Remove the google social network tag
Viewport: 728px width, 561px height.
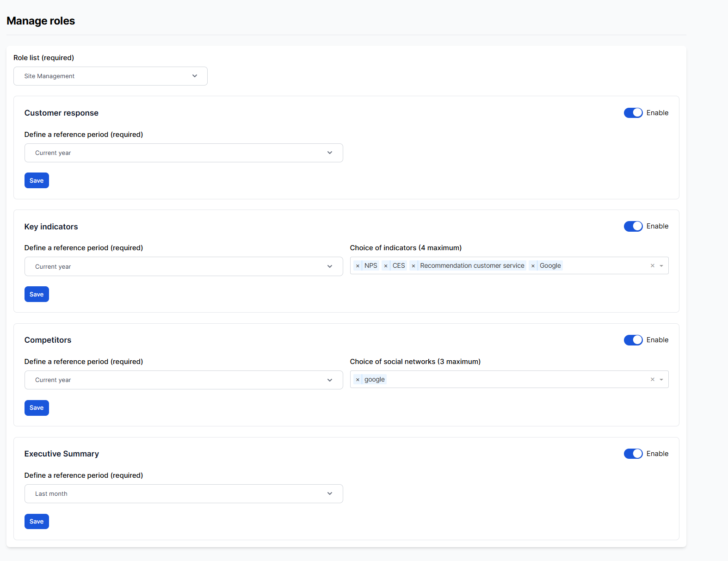358,380
